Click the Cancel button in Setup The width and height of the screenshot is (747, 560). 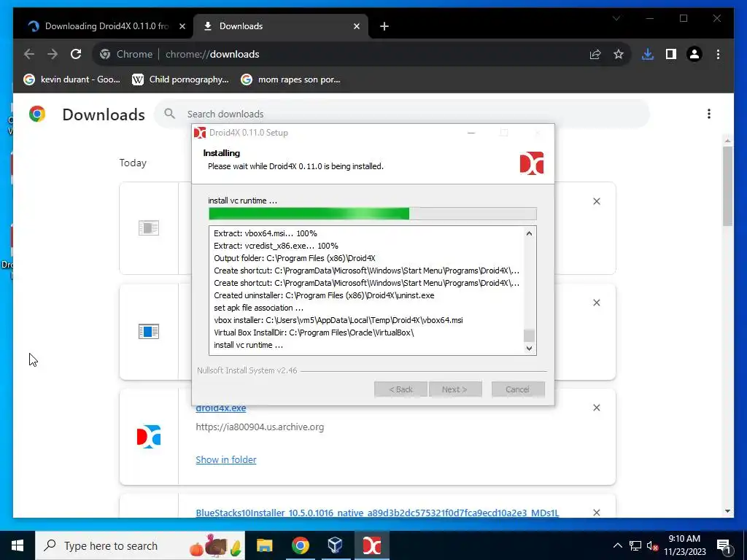coord(518,389)
